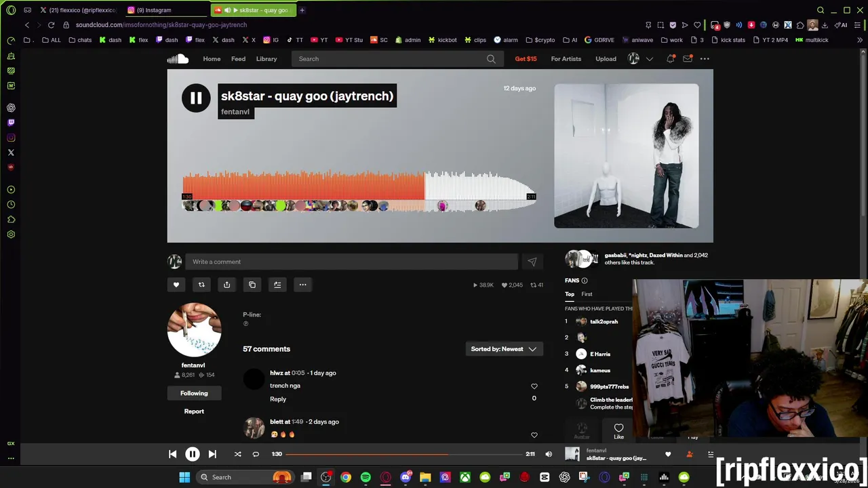Click the bookmarks bar overflow chevron

tap(861, 40)
